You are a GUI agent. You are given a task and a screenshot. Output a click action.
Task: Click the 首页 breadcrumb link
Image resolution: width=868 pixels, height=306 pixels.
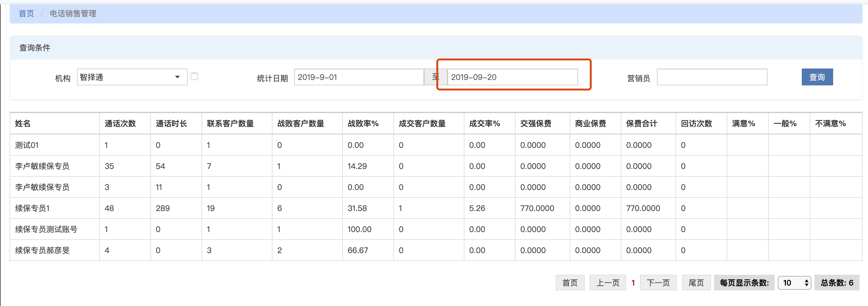coord(26,14)
